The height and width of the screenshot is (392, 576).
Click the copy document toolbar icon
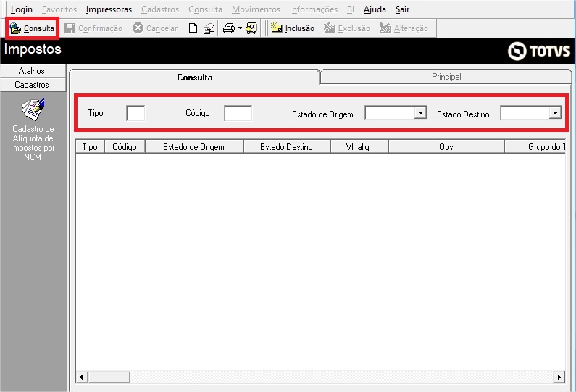[209, 28]
